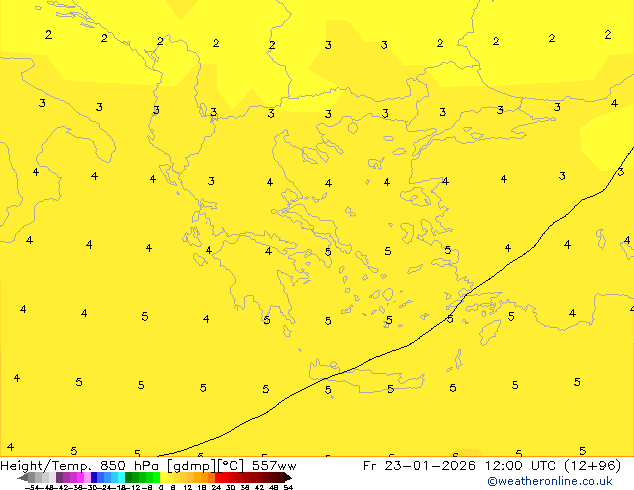Click the dark purple legend swatch
This screenshot has width=634, height=490.
pos(59,477)
